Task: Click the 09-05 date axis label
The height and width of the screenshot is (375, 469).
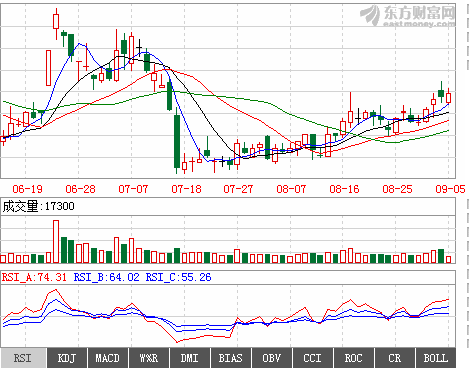Action: pyautogui.click(x=450, y=189)
